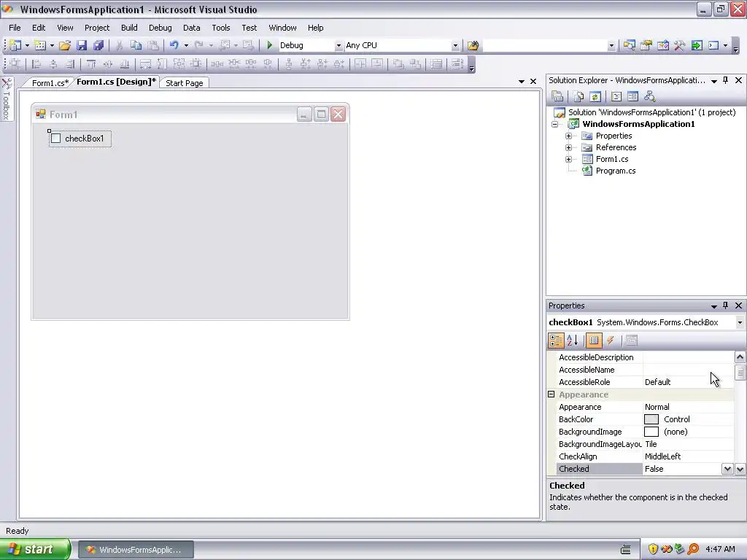Click the Add New Item toolbar icon
This screenshot has height=560, width=747.
(41, 45)
